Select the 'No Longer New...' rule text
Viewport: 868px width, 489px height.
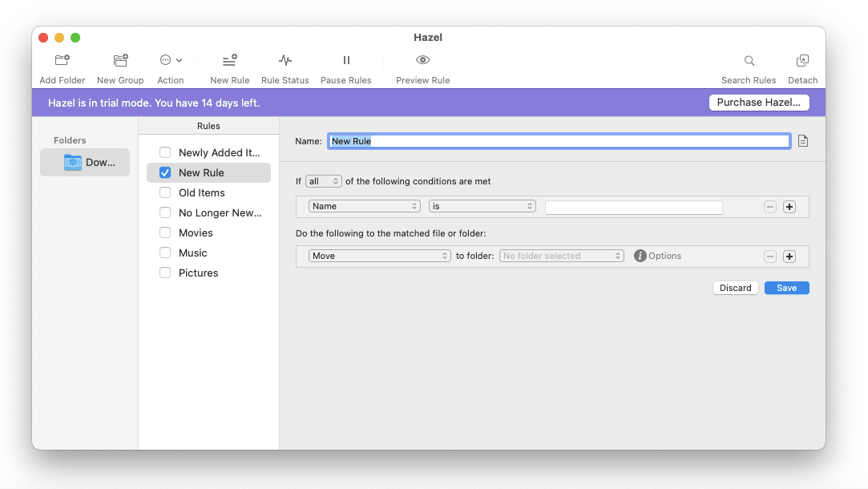[220, 212]
